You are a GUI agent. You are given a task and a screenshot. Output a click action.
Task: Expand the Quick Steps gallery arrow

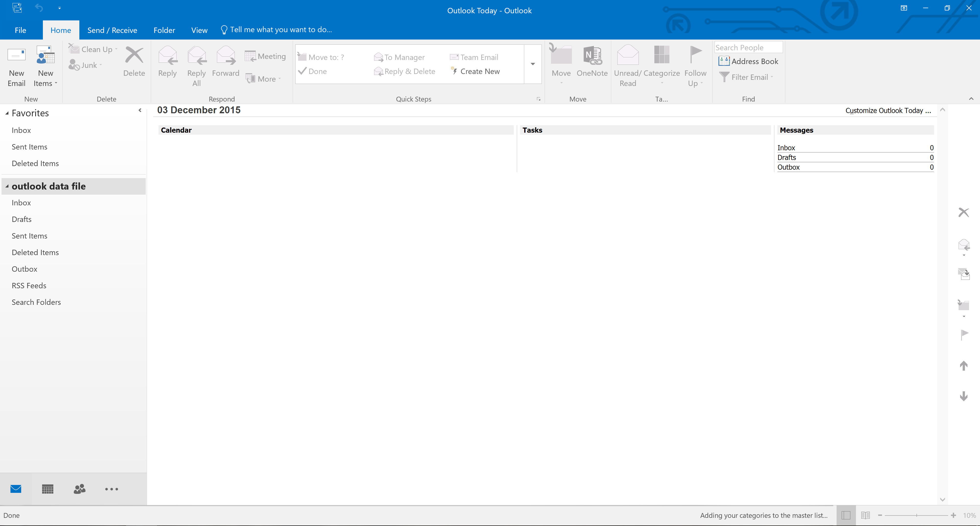(x=533, y=64)
